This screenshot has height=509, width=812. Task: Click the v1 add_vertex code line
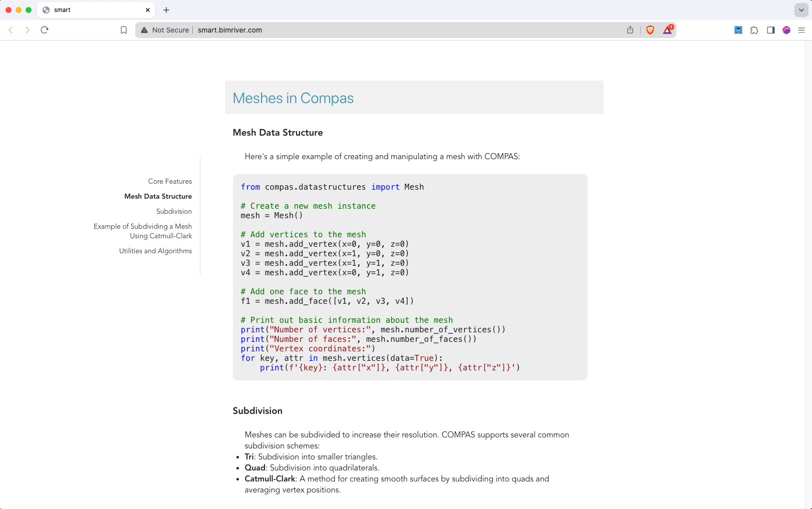pyautogui.click(x=325, y=244)
